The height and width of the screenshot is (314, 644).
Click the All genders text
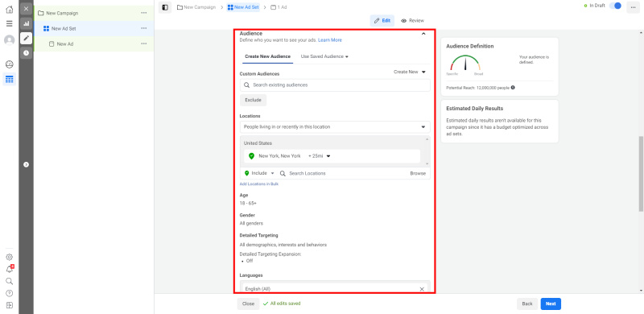[x=251, y=224]
